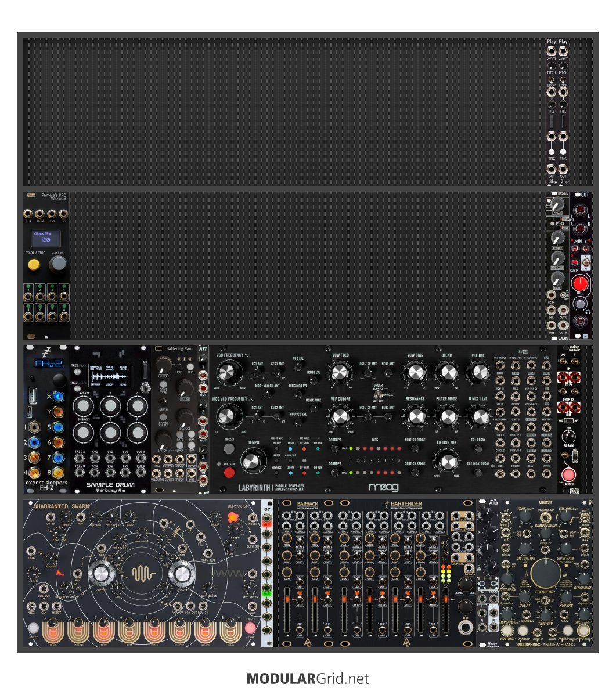616x691 pixels.
Task: Click the Sample Drum waveform screen
Action: click(x=109, y=376)
